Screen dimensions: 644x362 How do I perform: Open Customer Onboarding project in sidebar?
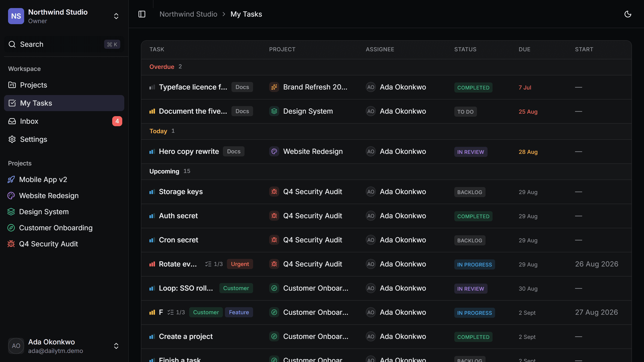click(x=64, y=228)
